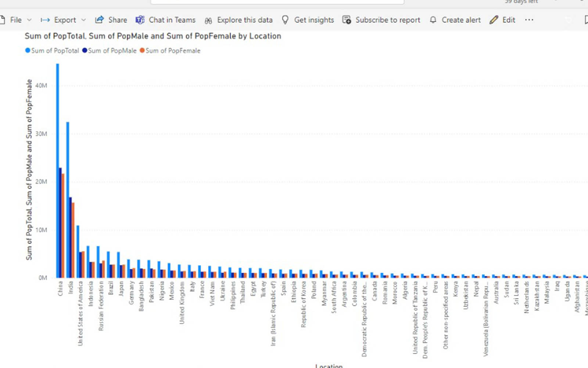Click the 'Germany' axis label

click(x=131, y=293)
